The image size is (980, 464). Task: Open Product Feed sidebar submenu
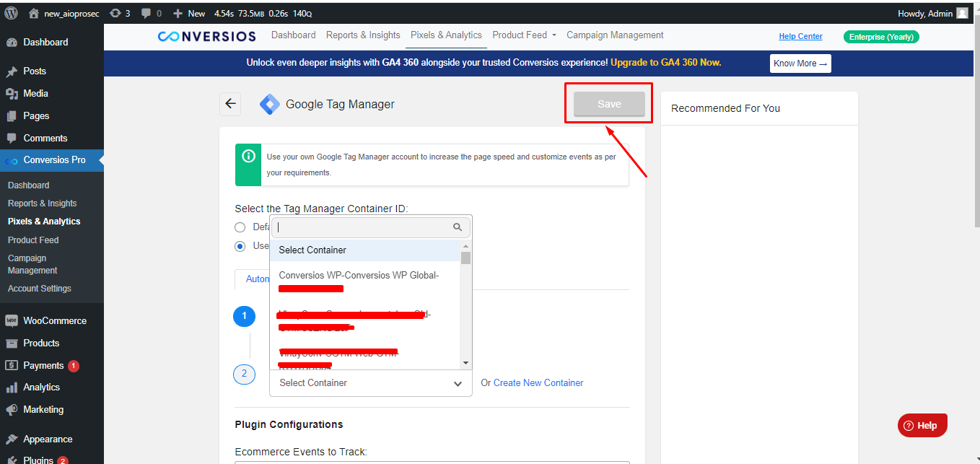point(33,240)
